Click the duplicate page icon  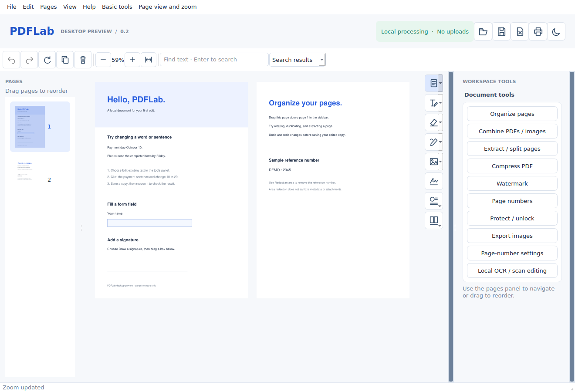pyautogui.click(x=65, y=60)
